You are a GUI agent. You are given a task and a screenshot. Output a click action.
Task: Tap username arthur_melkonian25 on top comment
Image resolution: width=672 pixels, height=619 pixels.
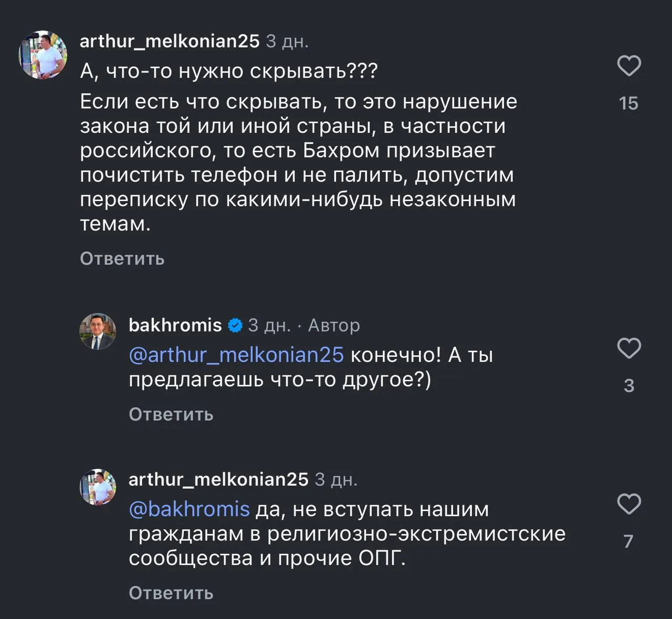(x=169, y=41)
